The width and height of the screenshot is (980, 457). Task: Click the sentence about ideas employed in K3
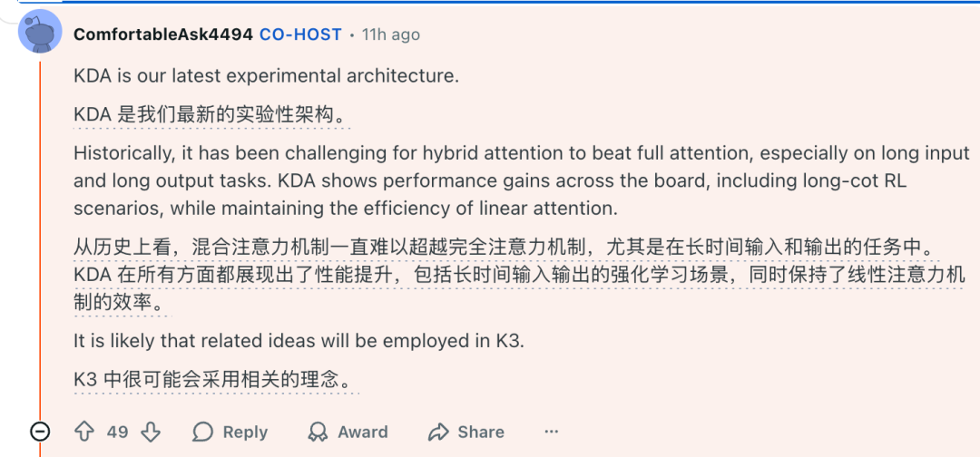[299, 341]
